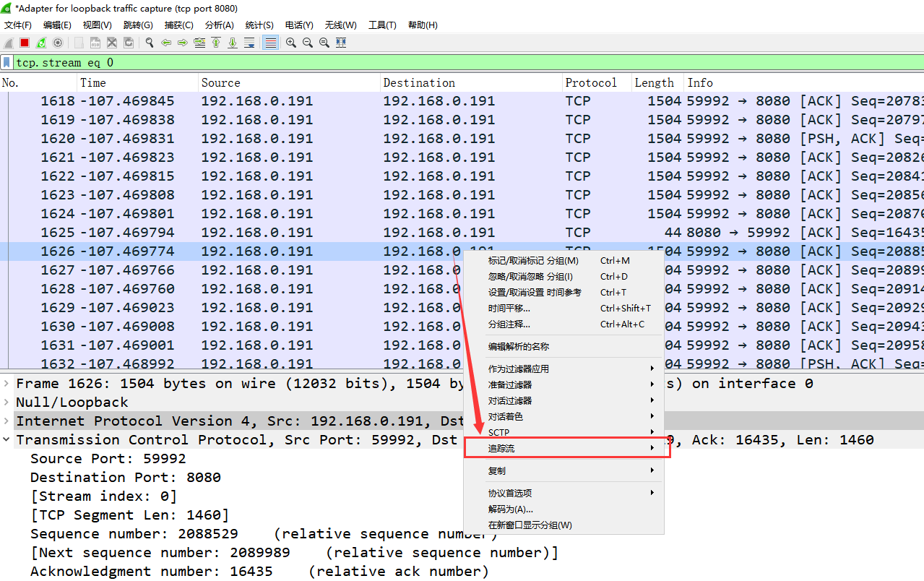
Task: Restart the current capture
Action: 39,42
